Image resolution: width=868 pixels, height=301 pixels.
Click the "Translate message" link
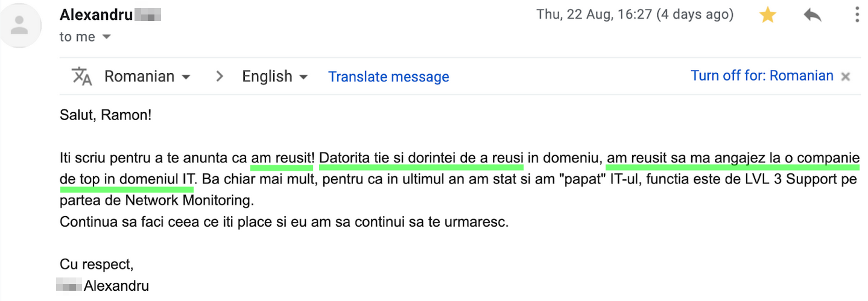coord(388,77)
